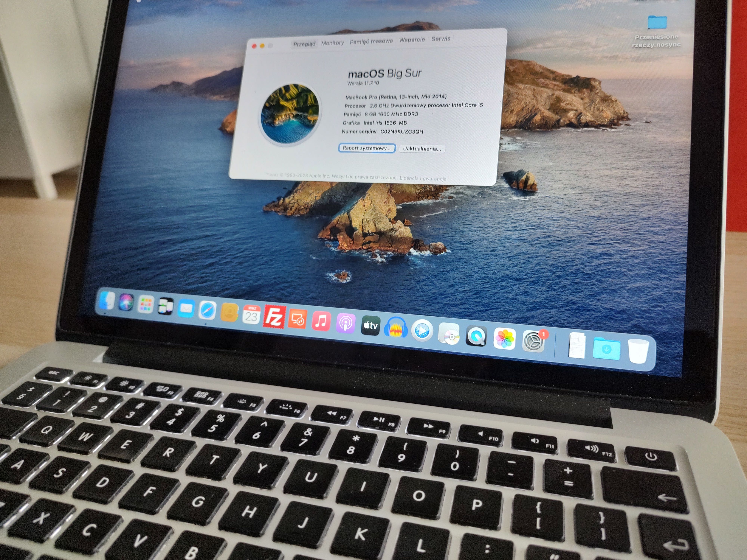
Task: Click the Pamięć 8 GB 1600 MHz DDR3 line
Action: point(381,114)
